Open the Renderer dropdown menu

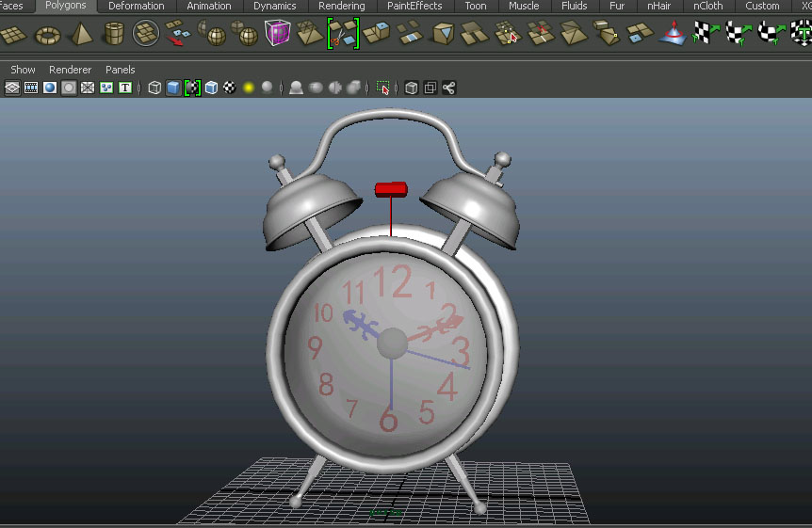click(70, 70)
